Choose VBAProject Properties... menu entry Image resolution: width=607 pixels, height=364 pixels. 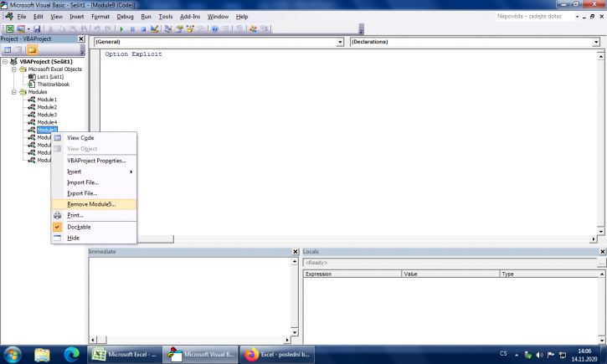[94, 161]
